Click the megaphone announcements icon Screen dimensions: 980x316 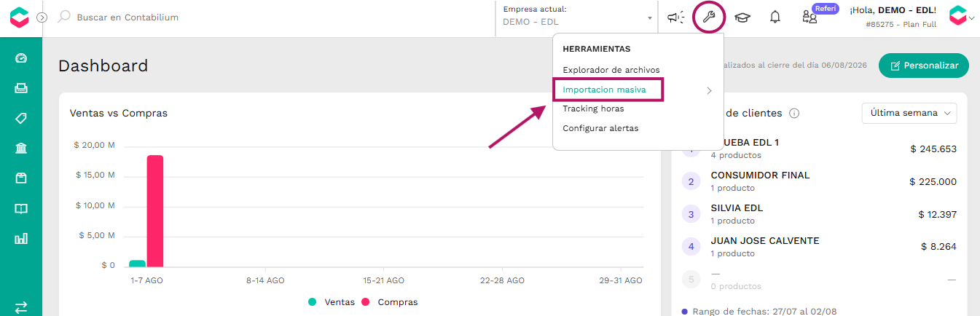(x=676, y=17)
